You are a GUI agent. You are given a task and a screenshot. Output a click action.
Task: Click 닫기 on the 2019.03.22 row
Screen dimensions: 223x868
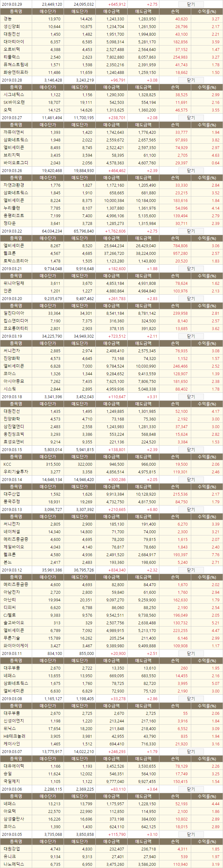click(x=191, y=231)
